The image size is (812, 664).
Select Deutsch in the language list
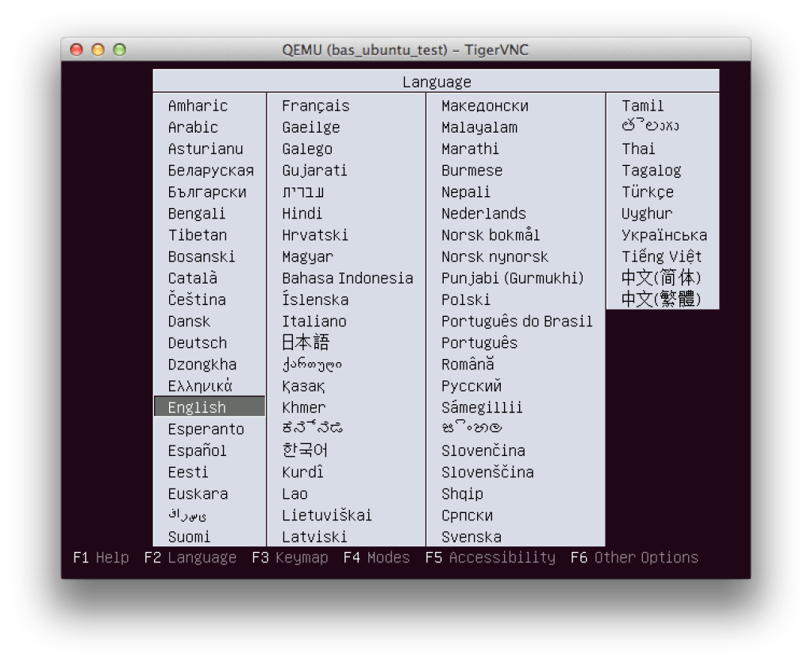(x=197, y=343)
